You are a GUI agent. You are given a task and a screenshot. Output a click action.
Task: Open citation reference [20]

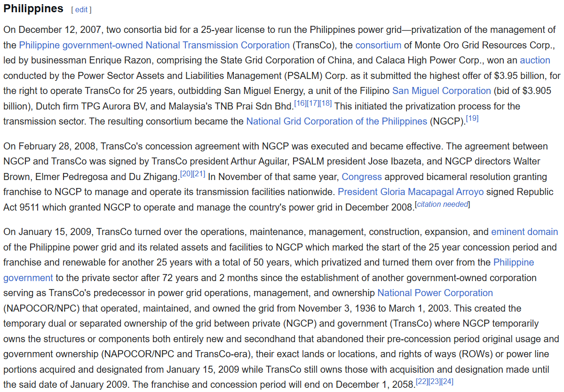[x=186, y=174]
